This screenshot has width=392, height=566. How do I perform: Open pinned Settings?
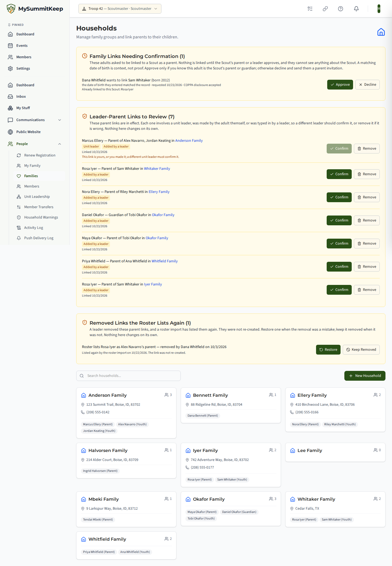pos(35,68)
